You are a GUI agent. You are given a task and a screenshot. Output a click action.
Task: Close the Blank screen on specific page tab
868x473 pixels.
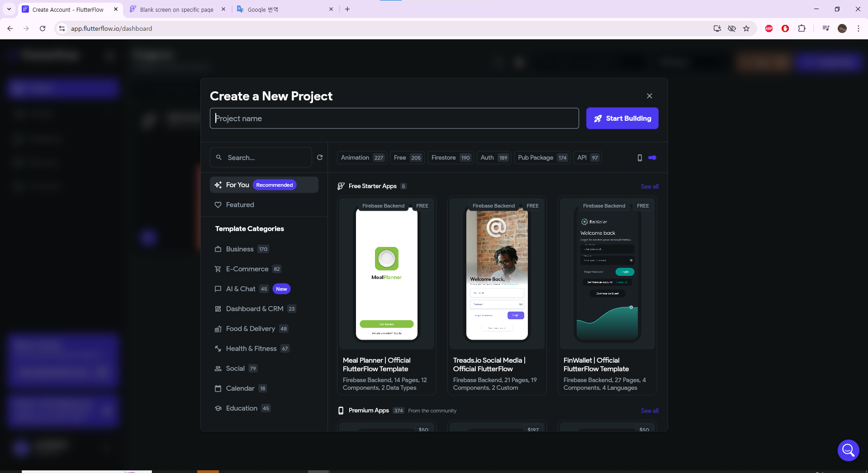click(x=223, y=9)
